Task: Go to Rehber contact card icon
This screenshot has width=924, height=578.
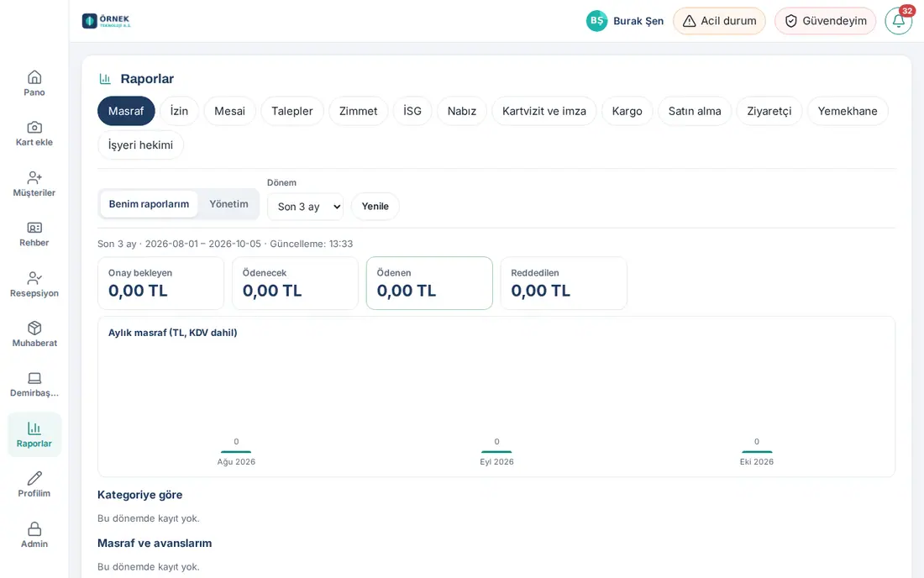Action: pos(34,228)
